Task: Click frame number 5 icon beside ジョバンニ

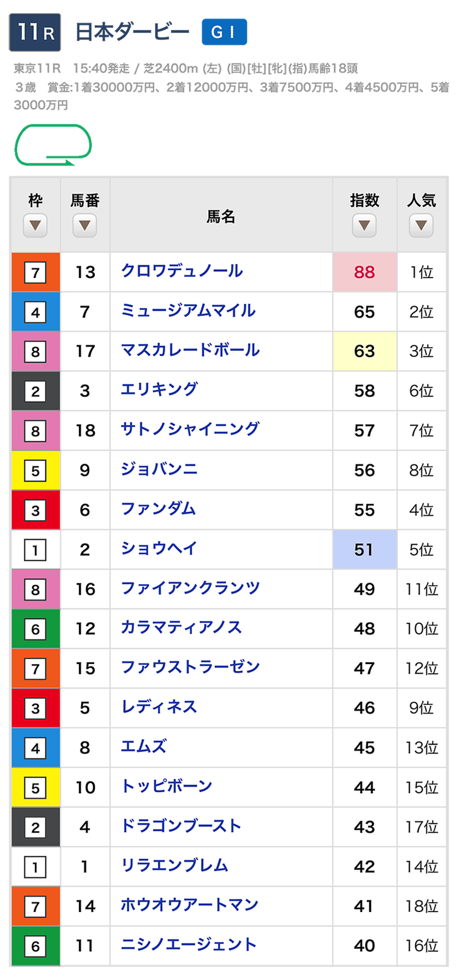Action: click(36, 471)
